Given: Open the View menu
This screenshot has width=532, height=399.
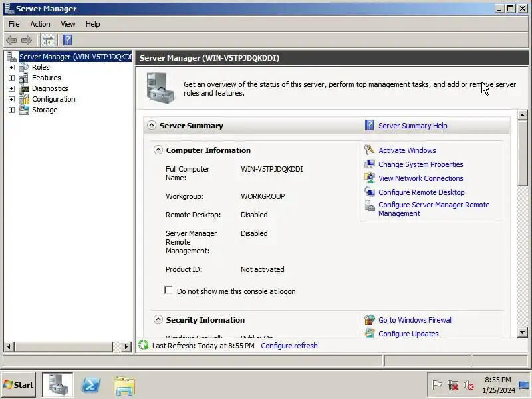Looking at the screenshot, I should [x=68, y=24].
